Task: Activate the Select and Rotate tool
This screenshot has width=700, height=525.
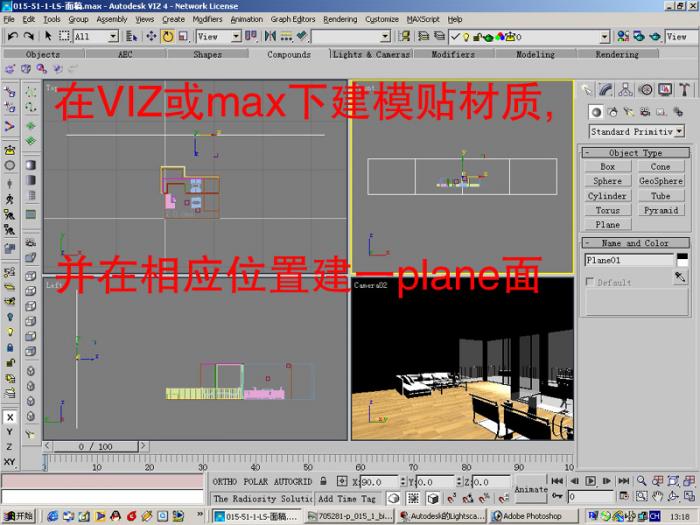Action: click(x=168, y=36)
